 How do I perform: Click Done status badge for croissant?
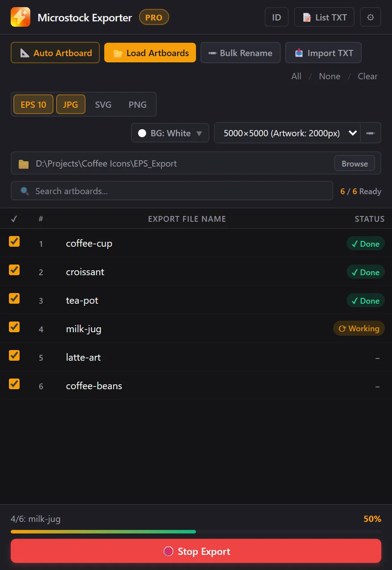[365, 272]
